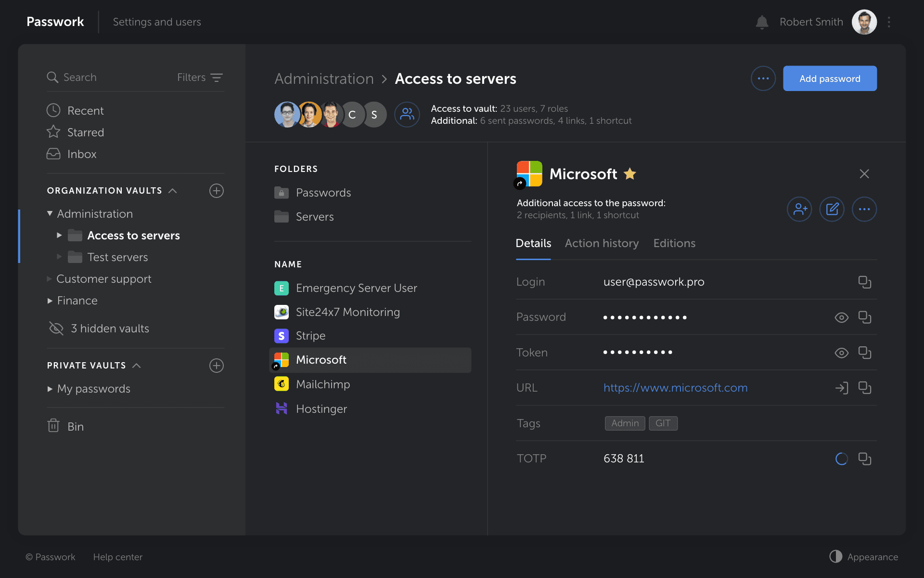924x578 pixels.
Task: Select the Emergency Server User entry
Action: 370,288
